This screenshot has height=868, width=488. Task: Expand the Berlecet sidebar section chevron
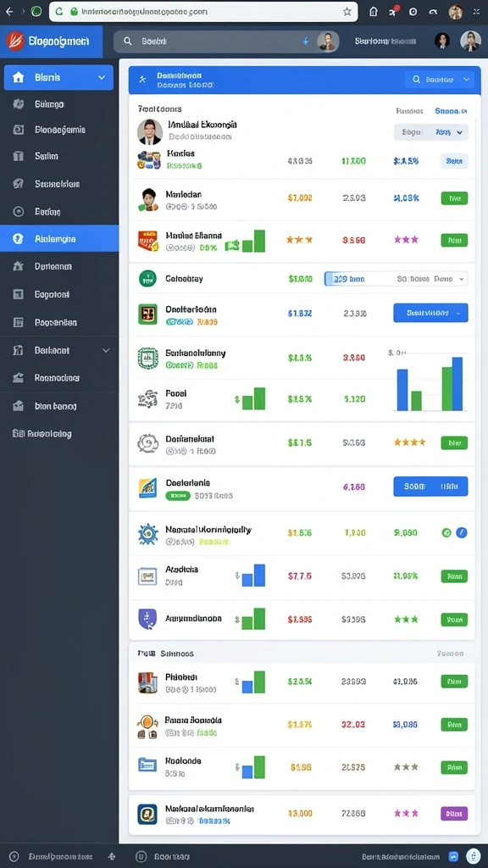click(x=106, y=350)
